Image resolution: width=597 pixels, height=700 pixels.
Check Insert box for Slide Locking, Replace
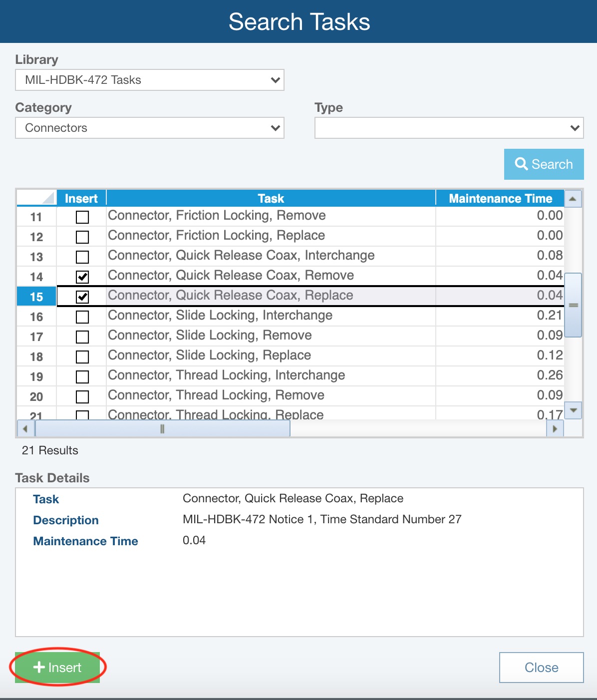(82, 357)
